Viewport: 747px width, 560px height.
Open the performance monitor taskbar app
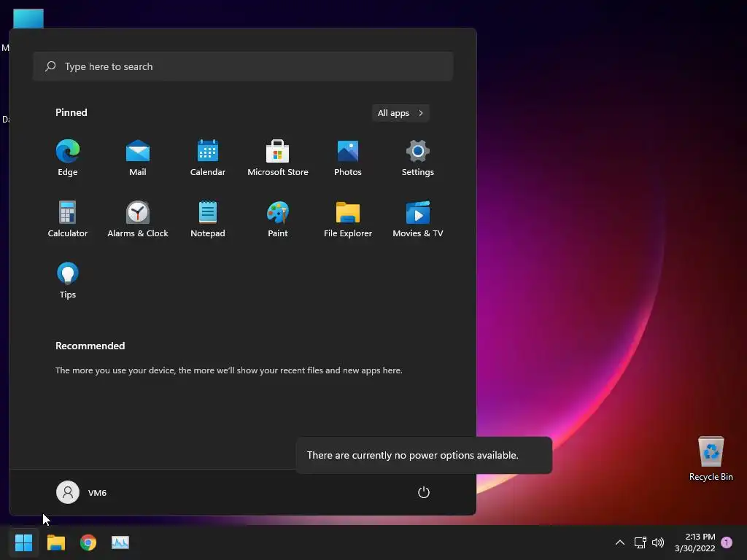point(120,542)
